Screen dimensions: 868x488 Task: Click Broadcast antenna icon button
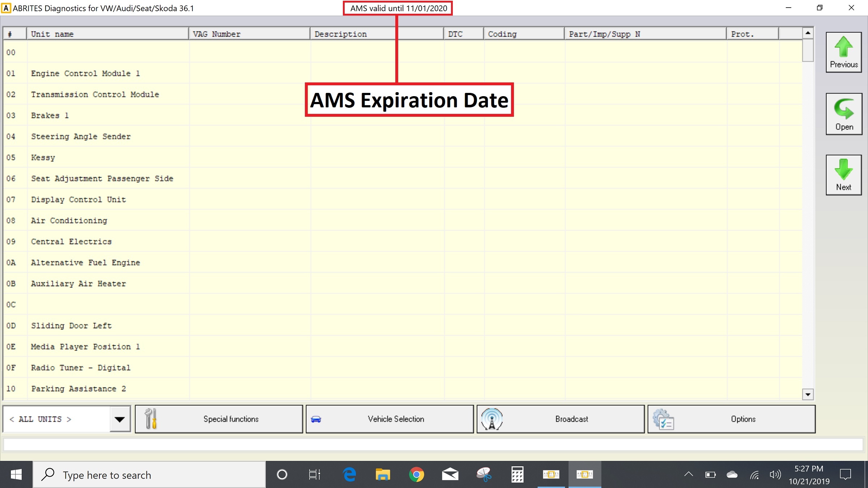pyautogui.click(x=560, y=419)
